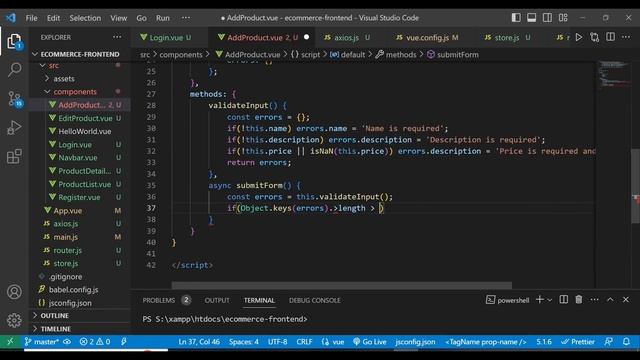Click Spaces: 4 indentation setting
Viewport: 640px width, 360px height.
click(x=244, y=342)
